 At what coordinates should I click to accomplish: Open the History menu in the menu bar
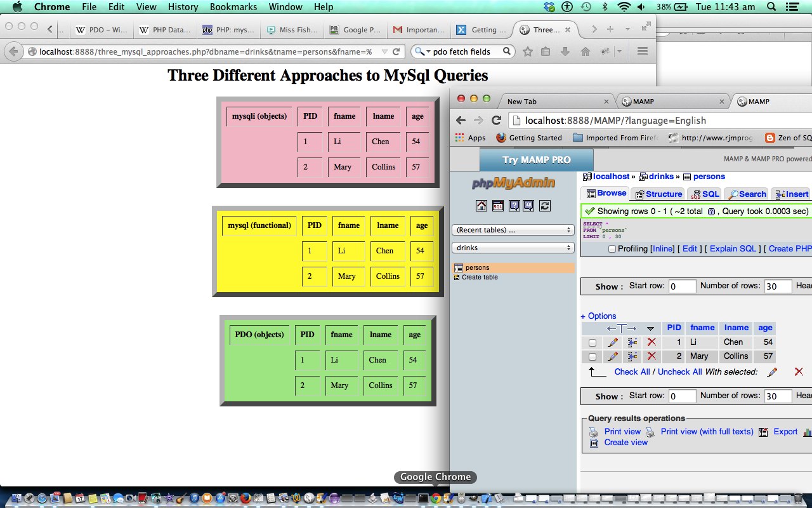click(x=183, y=7)
